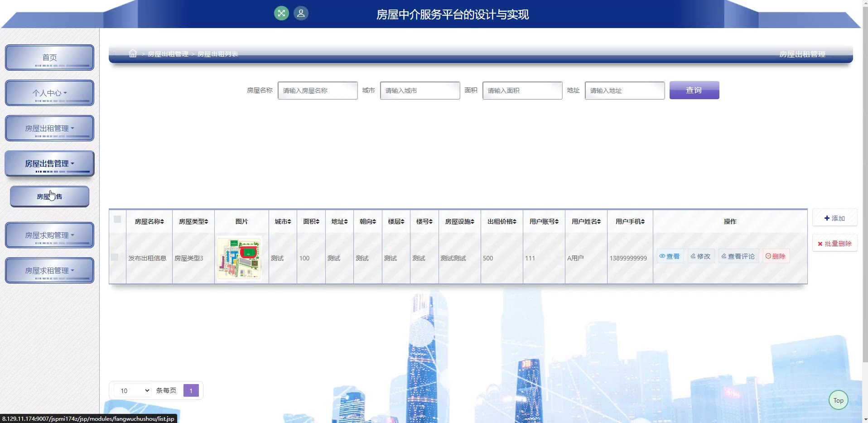The height and width of the screenshot is (423, 868).
Task: Open rows-per-page dropdown showing 10
Action: (x=133, y=390)
